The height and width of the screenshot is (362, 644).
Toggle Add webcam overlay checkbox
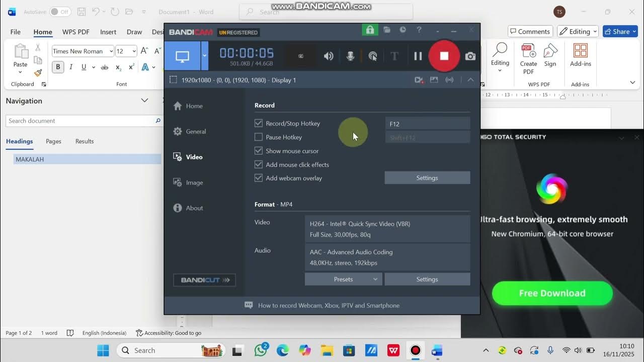[259, 178]
